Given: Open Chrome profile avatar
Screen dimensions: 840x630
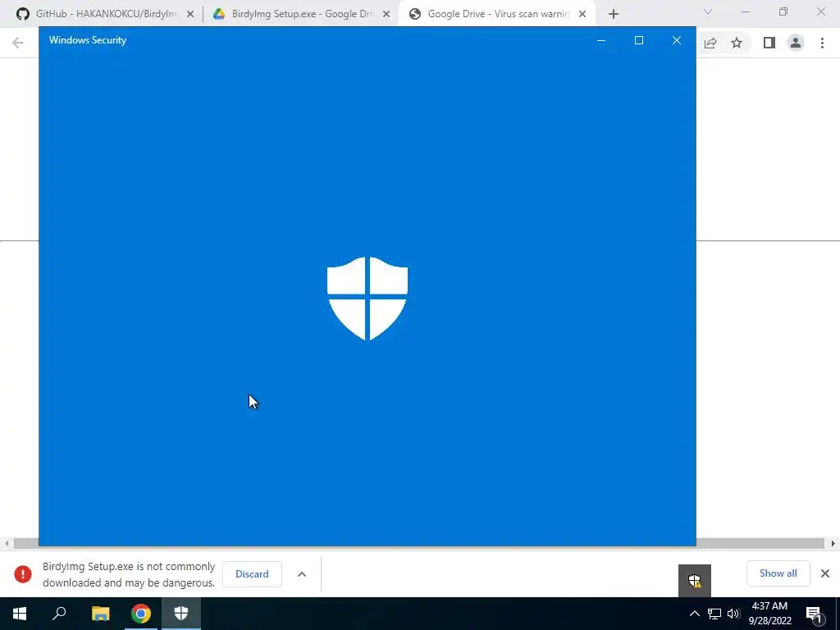Looking at the screenshot, I should [796, 43].
